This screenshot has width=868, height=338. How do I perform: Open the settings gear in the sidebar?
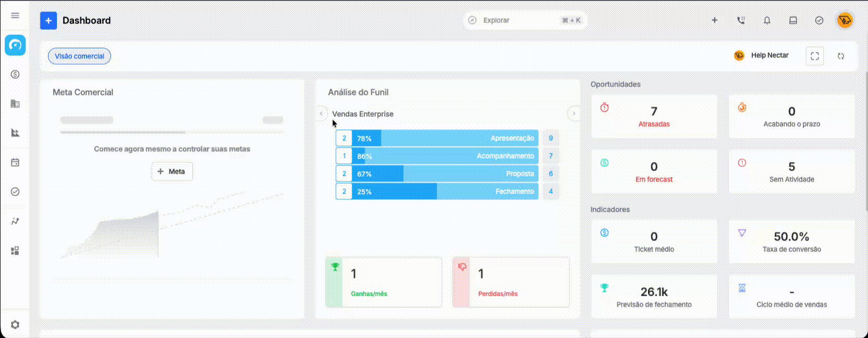pyautogui.click(x=15, y=324)
